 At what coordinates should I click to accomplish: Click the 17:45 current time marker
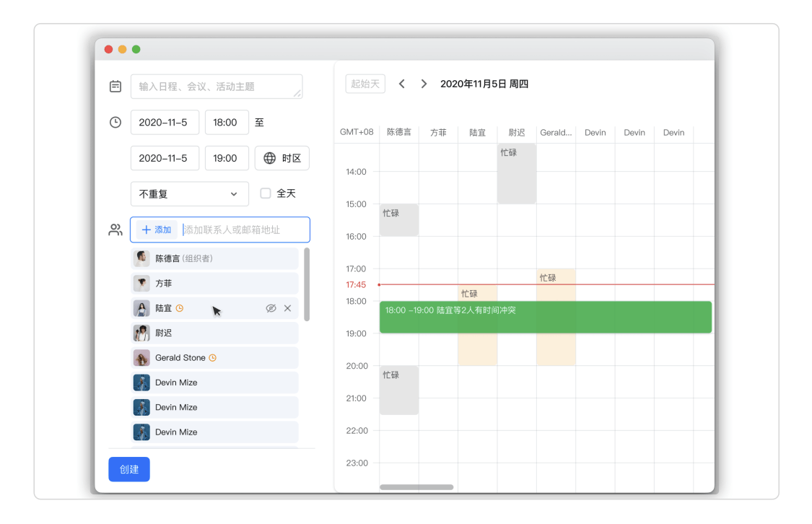tap(356, 284)
